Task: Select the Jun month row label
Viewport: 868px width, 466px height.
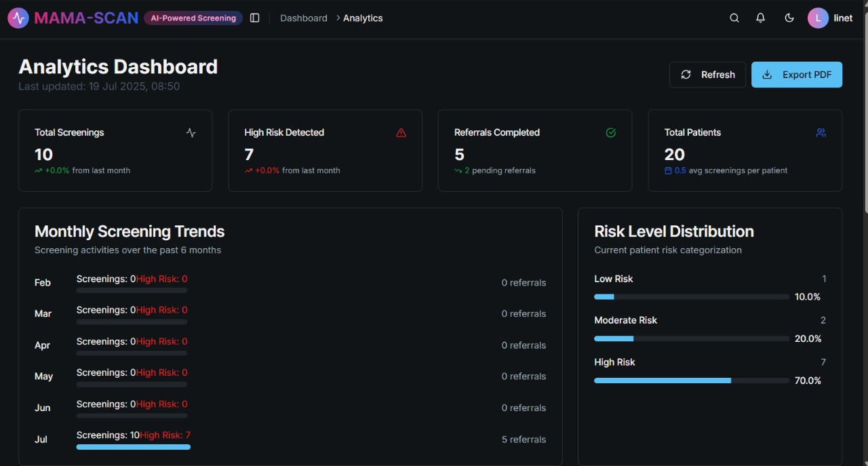Action: [43, 408]
